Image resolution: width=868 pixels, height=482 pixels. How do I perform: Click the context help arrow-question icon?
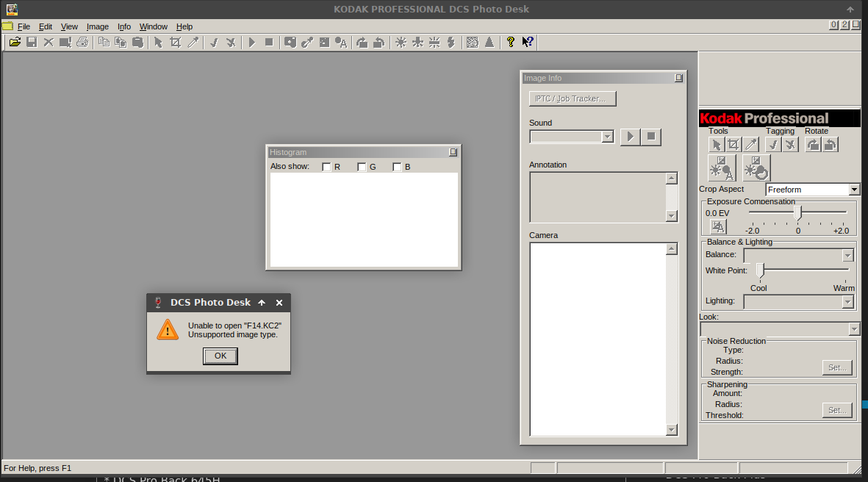click(528, 42)
